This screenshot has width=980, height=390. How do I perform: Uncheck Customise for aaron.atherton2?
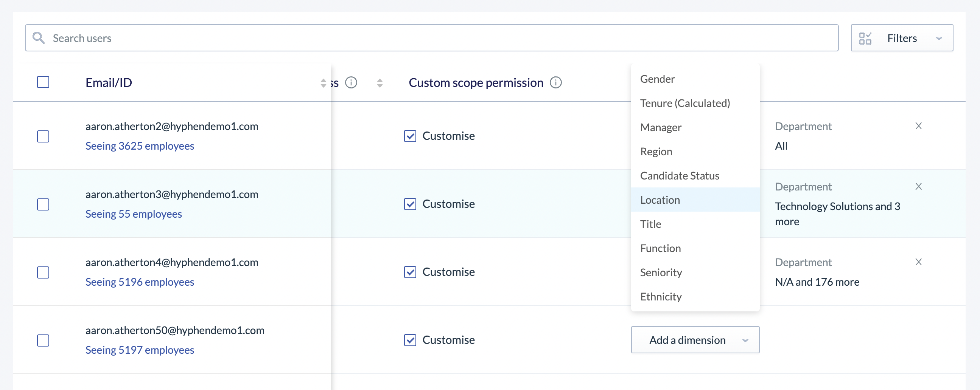click(x=410, y=136)
